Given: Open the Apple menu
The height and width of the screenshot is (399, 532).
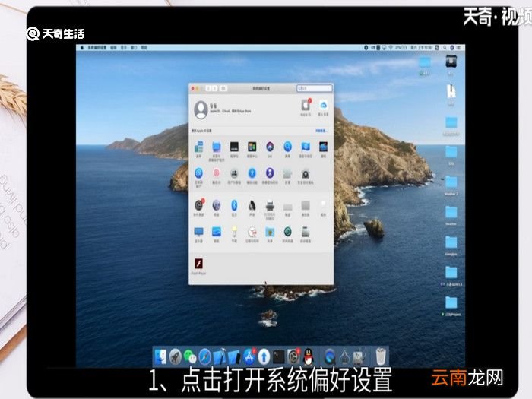Looking at the screenshot, I should pos(81,48).
